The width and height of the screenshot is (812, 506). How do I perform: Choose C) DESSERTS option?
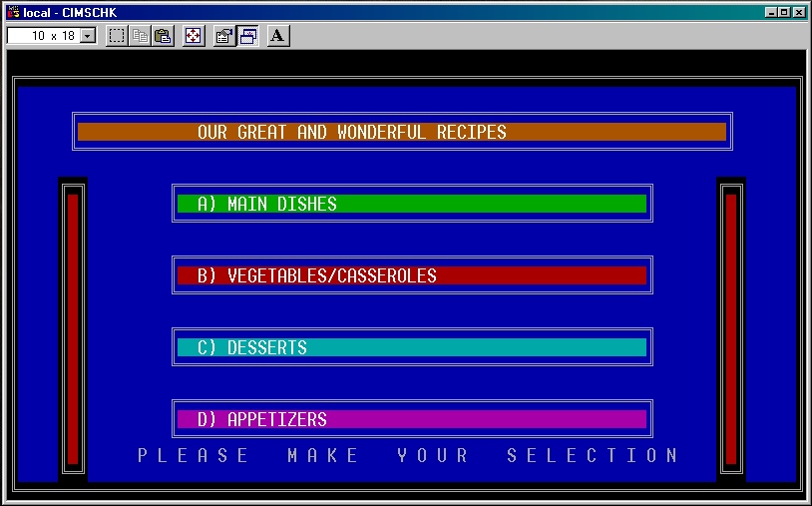412,347
